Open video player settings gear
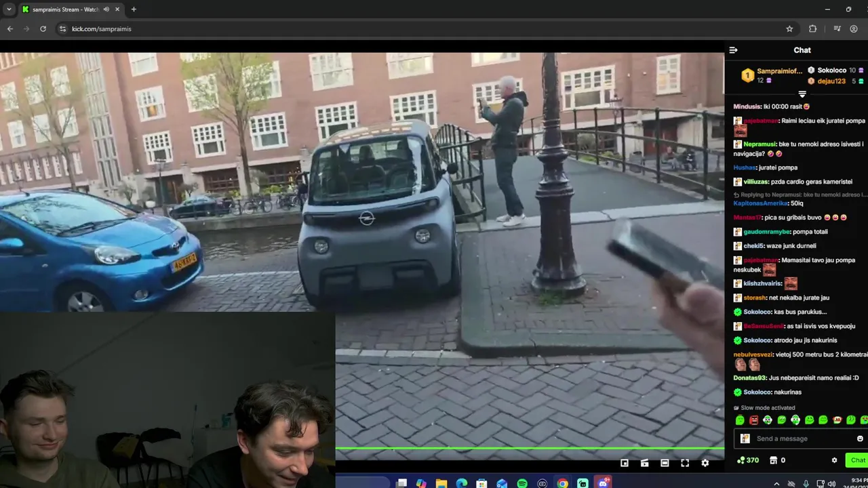Viewport: 868px width, 488px height. (x=705, y=463)
